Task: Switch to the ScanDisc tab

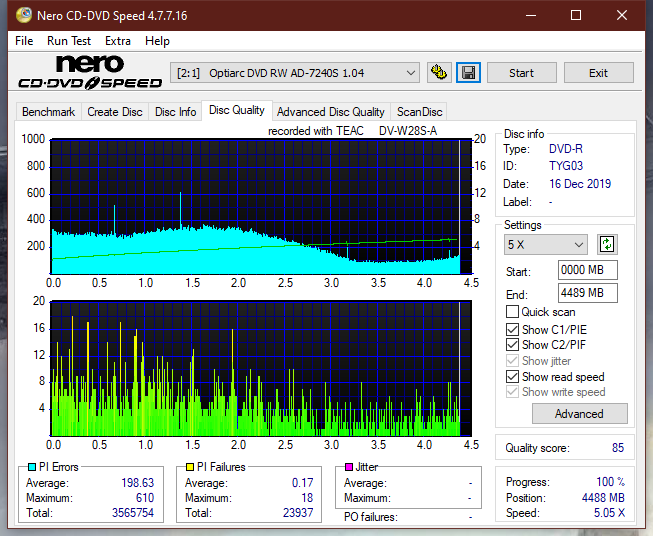Action: 419,112
